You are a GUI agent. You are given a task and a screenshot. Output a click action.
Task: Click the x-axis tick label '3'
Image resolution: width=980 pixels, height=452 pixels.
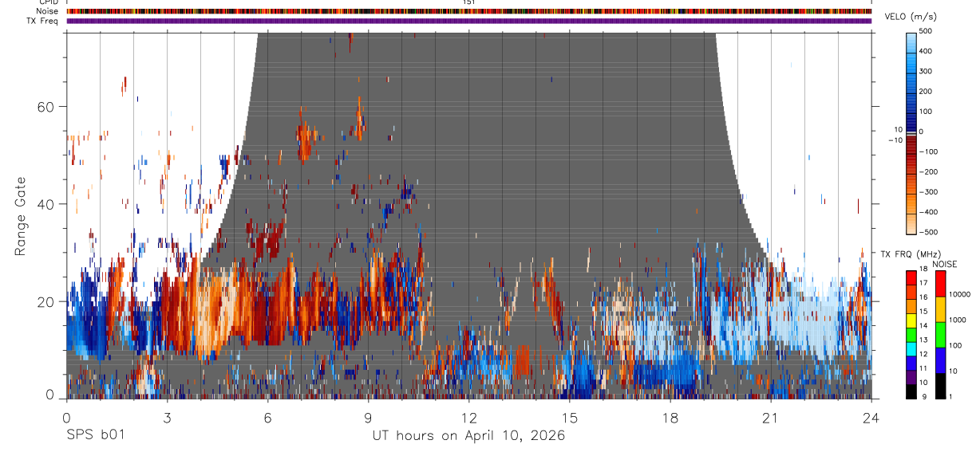[167, 417]
